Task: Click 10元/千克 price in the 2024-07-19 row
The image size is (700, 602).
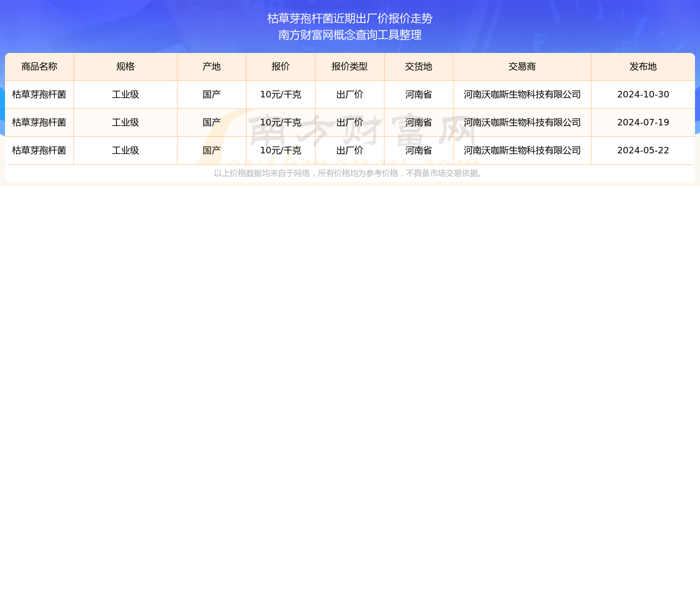Action: tap(280, 123)
